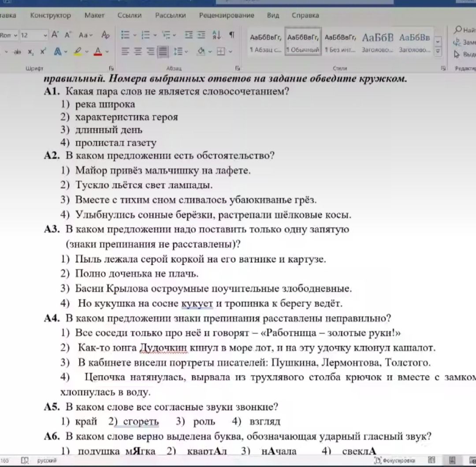Open the Рецензирование ribbon tab
This screenshot has height=467, width=476.
pyautogui.click(x=227, y=15)
